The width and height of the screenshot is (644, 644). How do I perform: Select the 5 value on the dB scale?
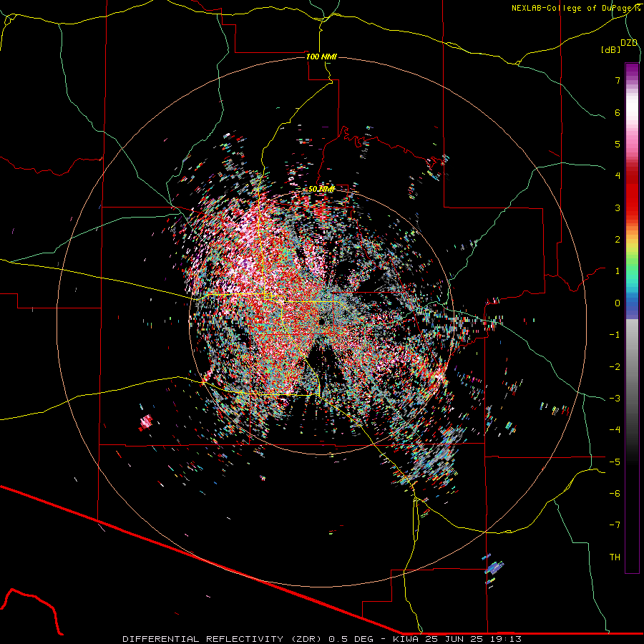(618, 144)
